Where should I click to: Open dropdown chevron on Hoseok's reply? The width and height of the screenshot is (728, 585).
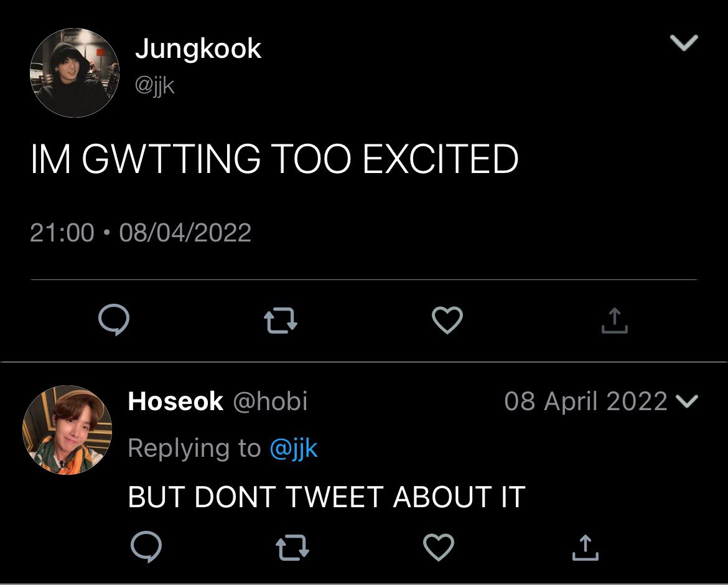pyautogui.click(x=687, y=401)
